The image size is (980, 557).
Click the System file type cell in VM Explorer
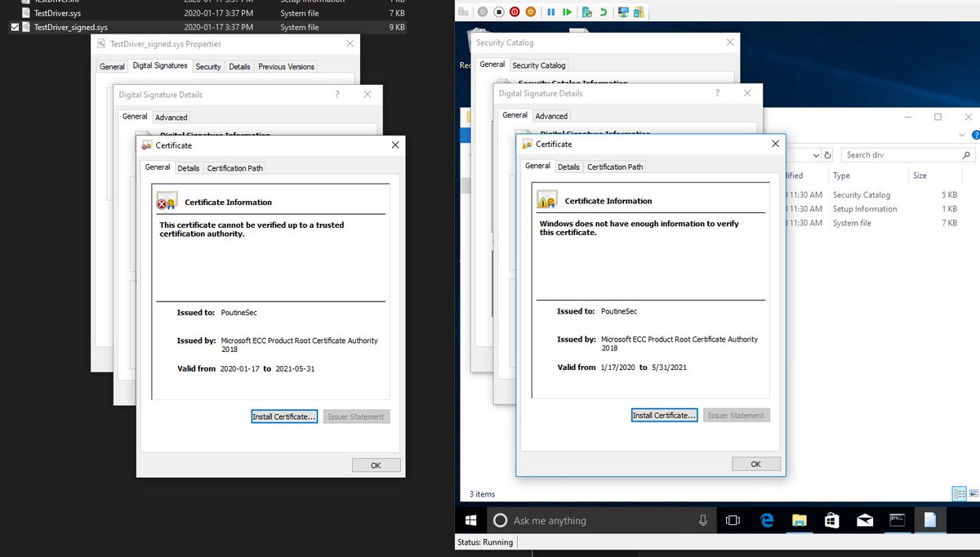tap(852, 223)
